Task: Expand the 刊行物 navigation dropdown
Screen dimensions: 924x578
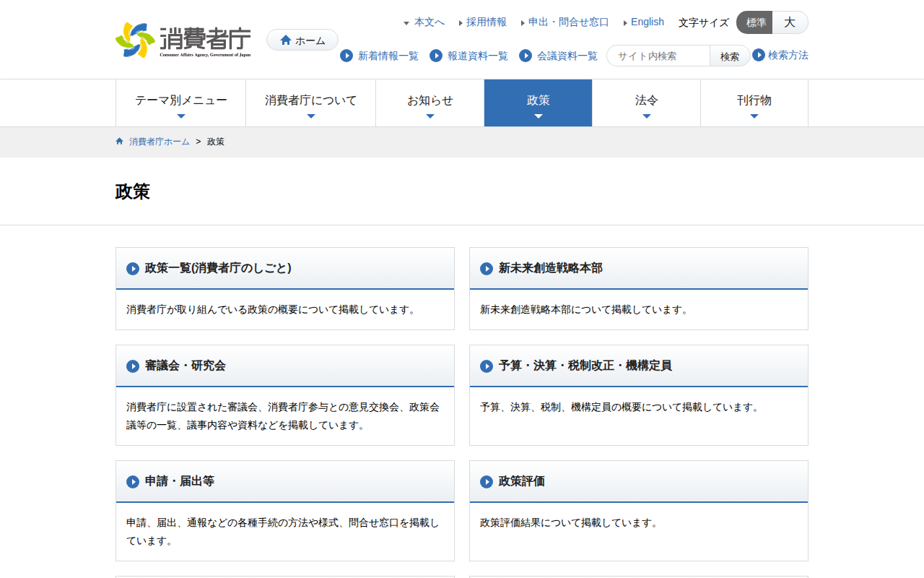Action: pyautogui.click(x=754, y=103)
